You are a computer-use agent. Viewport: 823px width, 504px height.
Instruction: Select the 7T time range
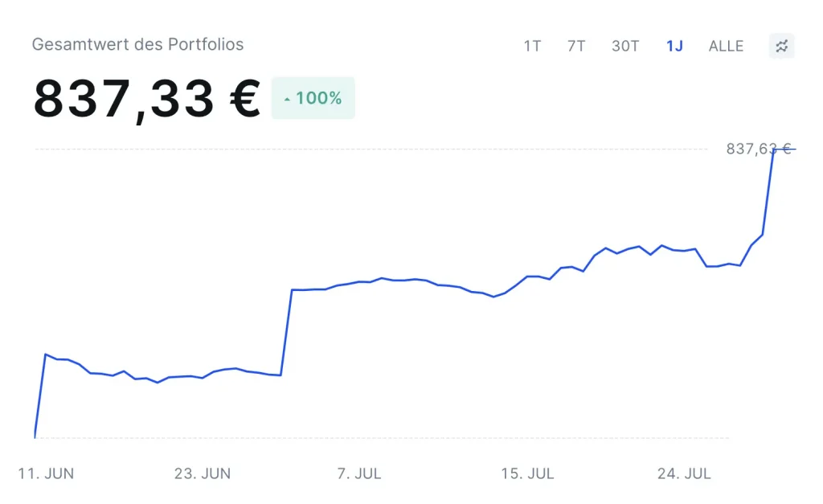(x=576, y=46)
